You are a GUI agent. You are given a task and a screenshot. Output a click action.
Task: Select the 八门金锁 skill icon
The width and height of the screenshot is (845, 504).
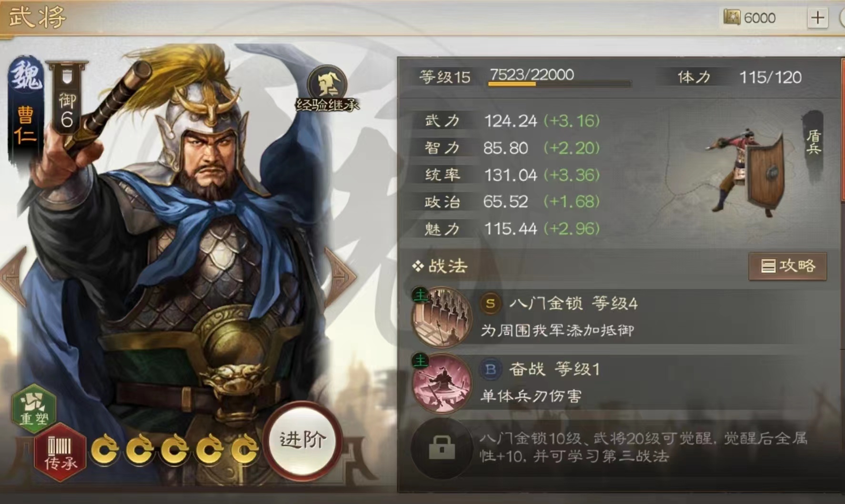(x=442, y=317)
